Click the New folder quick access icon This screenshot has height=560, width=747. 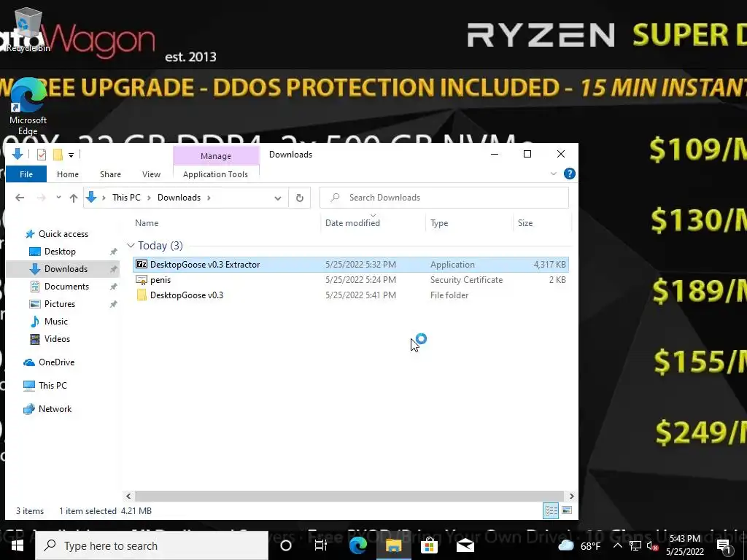tap(58, 155)
